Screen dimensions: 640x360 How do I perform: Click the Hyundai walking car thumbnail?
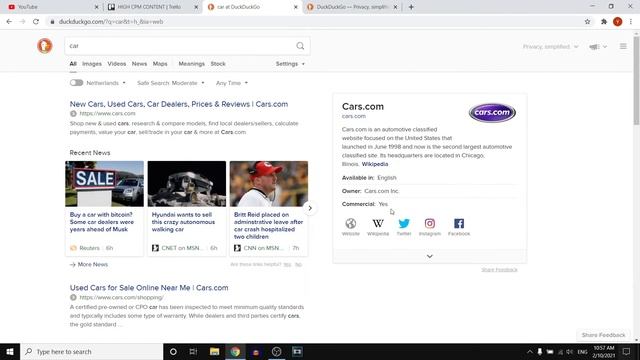[187, 184]
